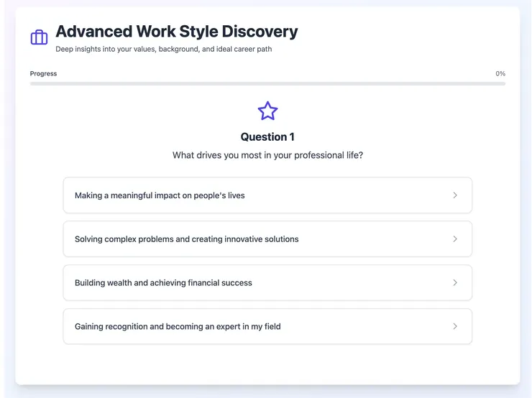Click chevron arrow on 'Building wealth' row
This screenshot has width=532, height=398.
pos(455,283)
